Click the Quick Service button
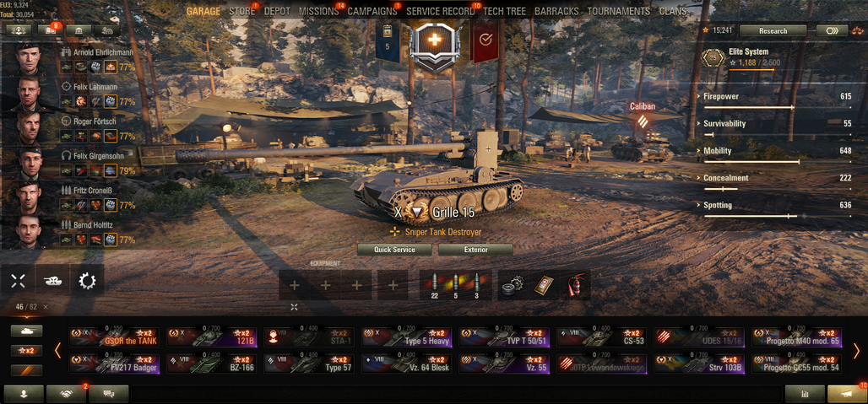The height and width of the screenshot is (404, 868). 394,250
